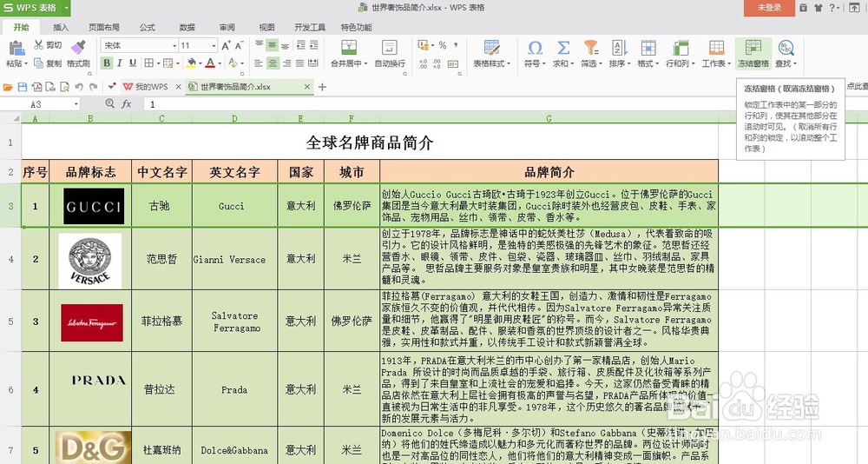Toggle center horizontal alignment

273,63
